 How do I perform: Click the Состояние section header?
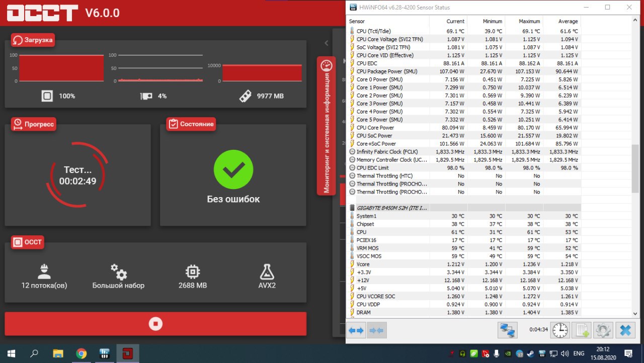pyautogui.click(x=191, y=124)
